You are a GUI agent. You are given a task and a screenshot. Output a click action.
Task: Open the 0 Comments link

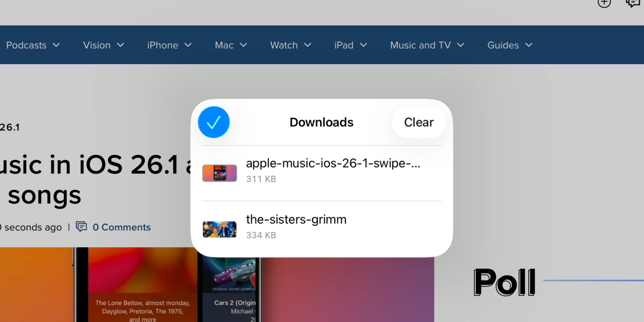(122, 227)
